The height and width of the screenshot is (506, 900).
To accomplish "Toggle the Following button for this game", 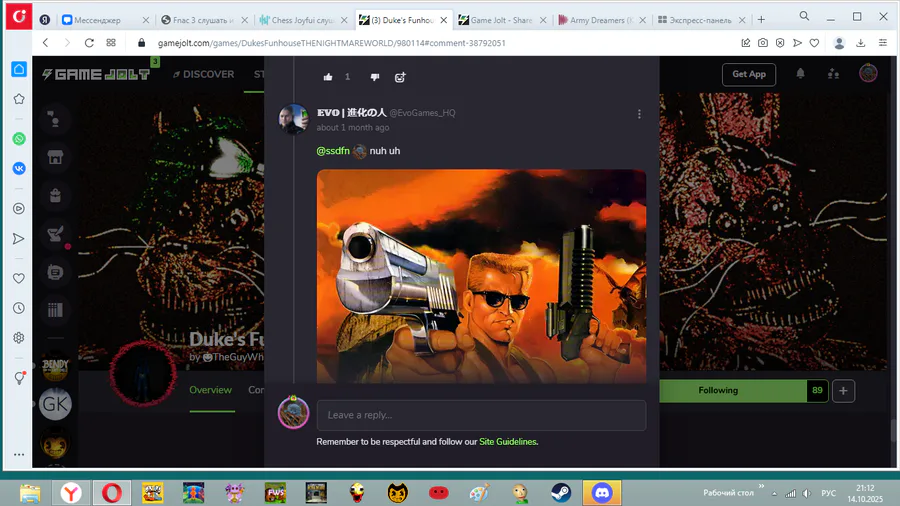I will (732, 391).
